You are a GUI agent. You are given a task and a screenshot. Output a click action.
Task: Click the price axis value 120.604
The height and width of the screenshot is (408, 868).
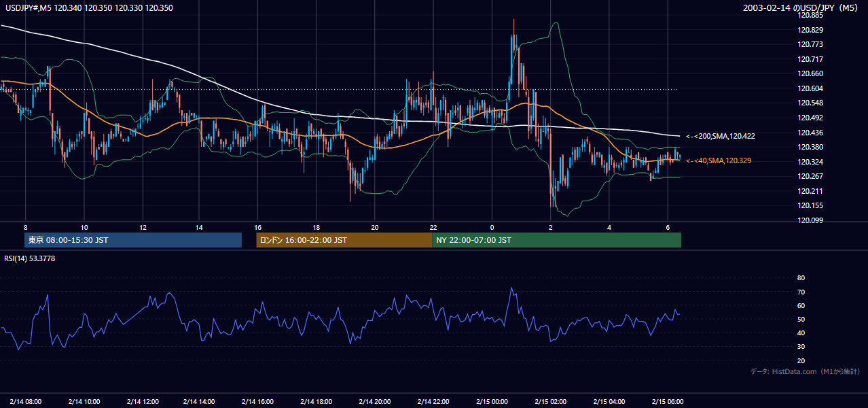(x=811, y=88)
